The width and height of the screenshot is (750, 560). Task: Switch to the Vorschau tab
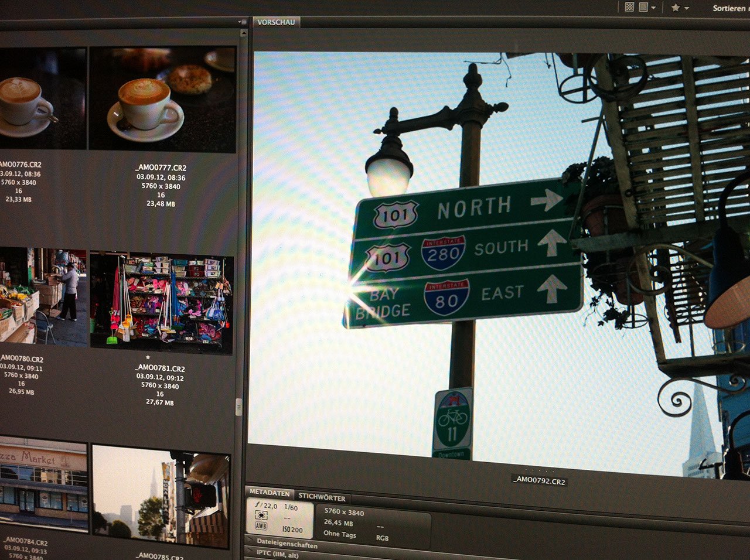point(276,22)
